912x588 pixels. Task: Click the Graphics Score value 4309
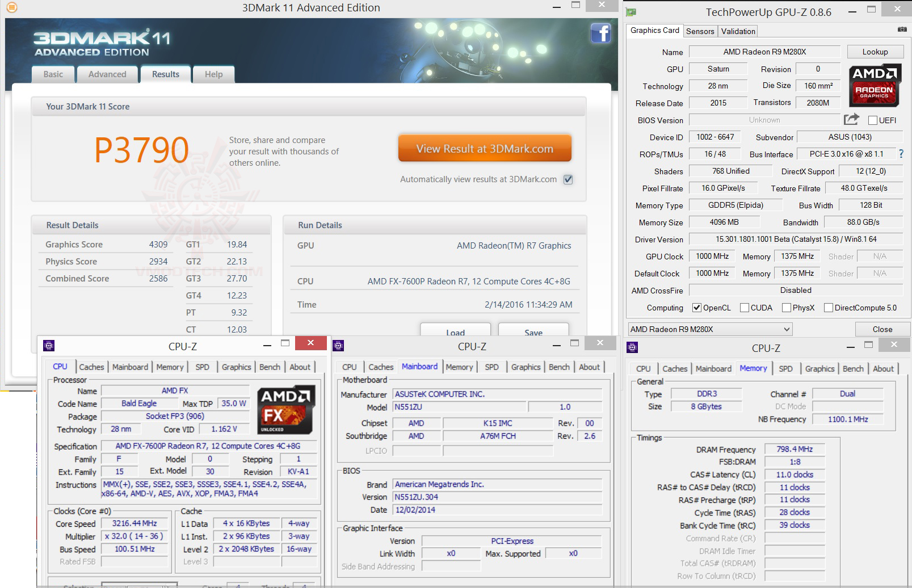click(x=158, y=245)
